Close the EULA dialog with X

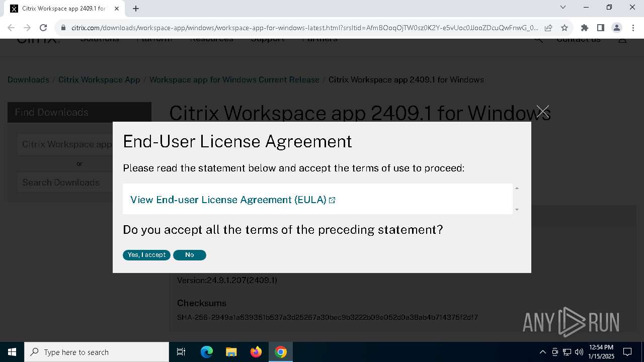[542, 112]
